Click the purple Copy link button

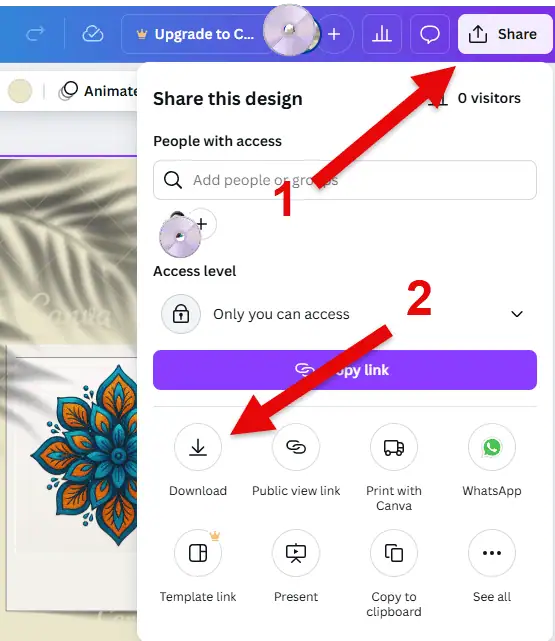pos(345,370)
